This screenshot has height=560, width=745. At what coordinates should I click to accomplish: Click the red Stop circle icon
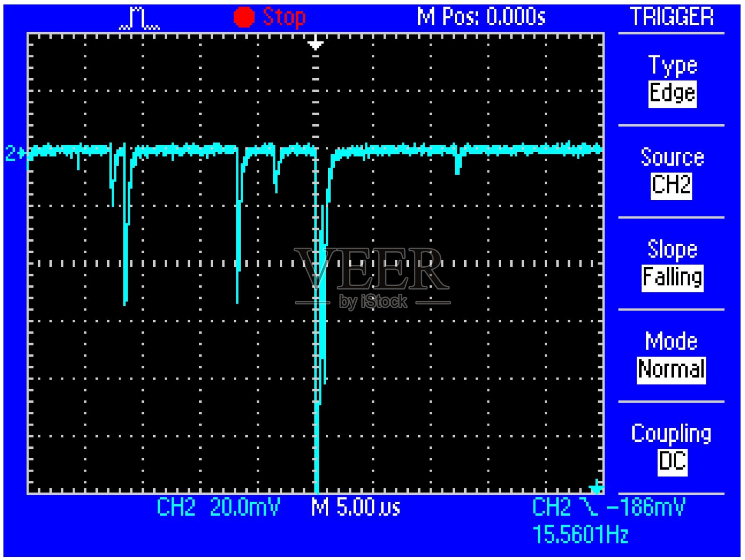(x=244, y=18)
